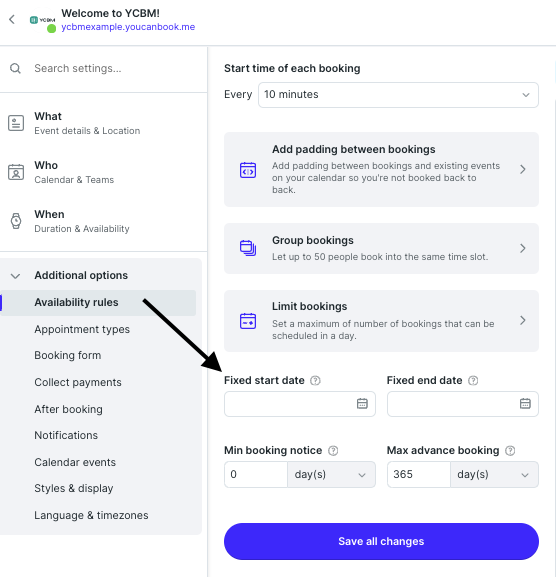Open Max advance booking day(s) unit dropdown
The image size is (556, 577).
click(x=494, y=474)
